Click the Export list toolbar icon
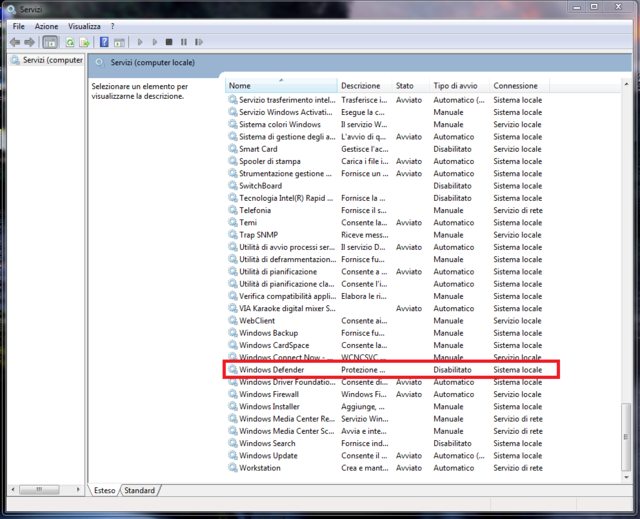This screenshot has height=519, width=640. click(84, 42)
